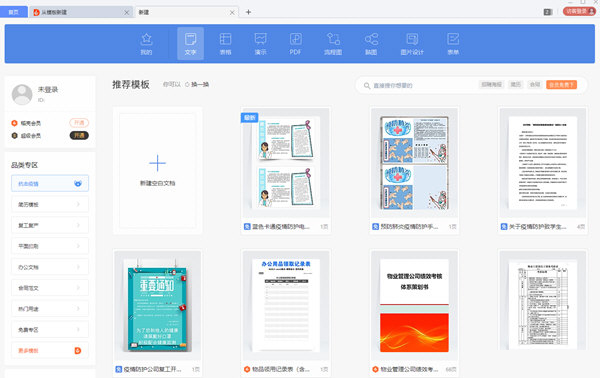The height and width of the screenshot is (378, 600).
Task: Select the 表单 form type icon
Action: click(453, 44)
